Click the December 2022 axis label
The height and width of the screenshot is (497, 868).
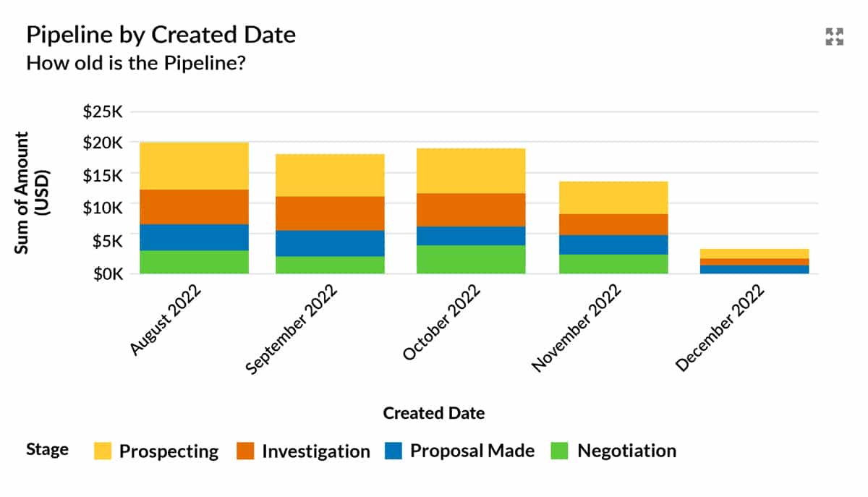tap(720, 329)
